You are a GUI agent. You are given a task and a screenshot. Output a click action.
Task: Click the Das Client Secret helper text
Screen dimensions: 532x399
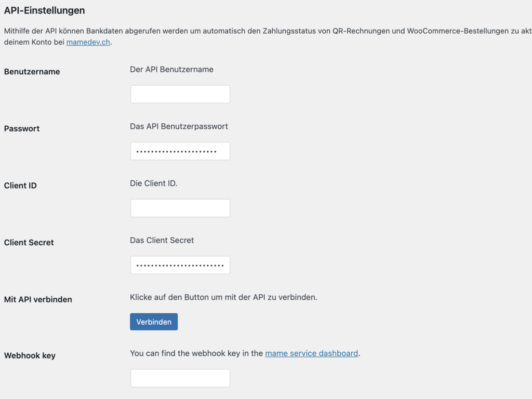pyautogui.click(x=162, y=240)
